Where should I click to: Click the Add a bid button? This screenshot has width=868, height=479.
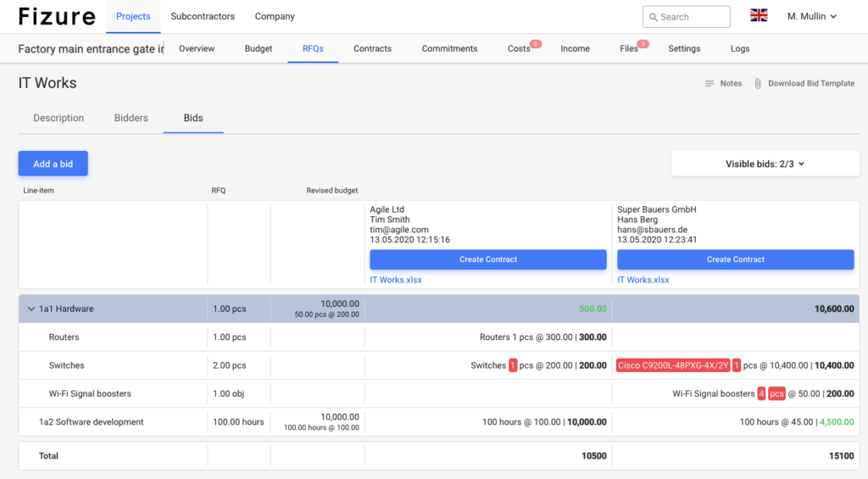53,164
